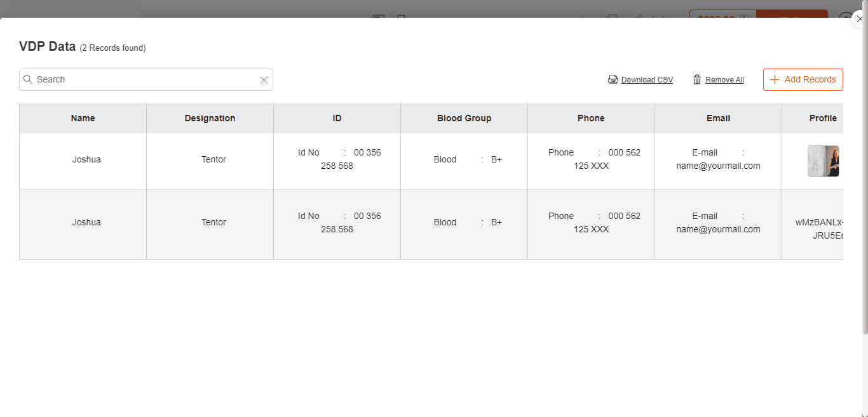The height and width of the screenshot is (417, 868).
Task: Click the Remove All trash icon
Action: pos(697,79)
